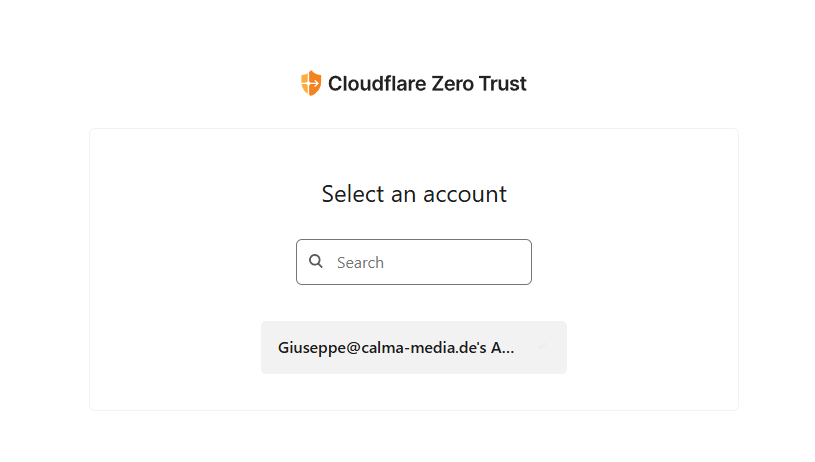Screen dimensions: 815x462
Task: Click blank card area below the account item
Action: pyautogui.click(x=414, y=392)
